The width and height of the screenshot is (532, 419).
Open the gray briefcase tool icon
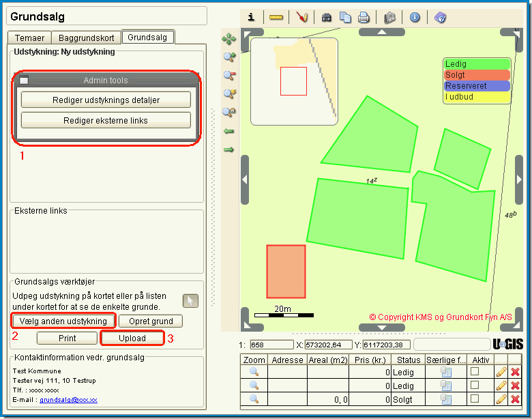point(389,17)
